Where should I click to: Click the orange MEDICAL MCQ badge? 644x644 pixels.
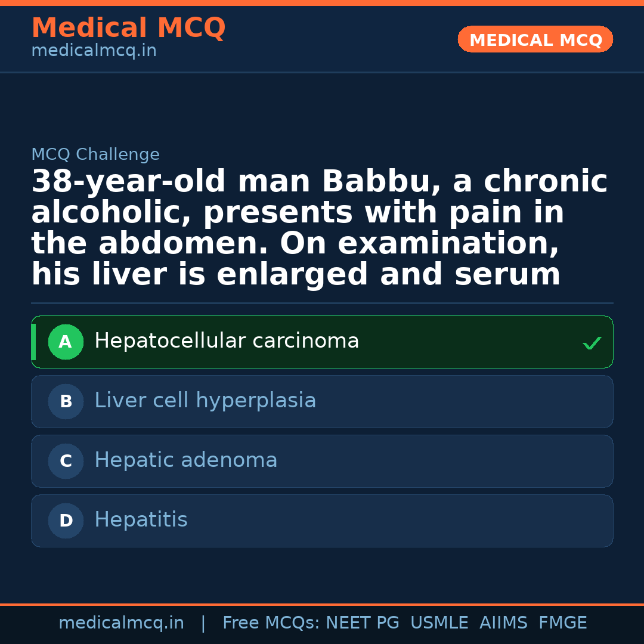coord(535,39)
